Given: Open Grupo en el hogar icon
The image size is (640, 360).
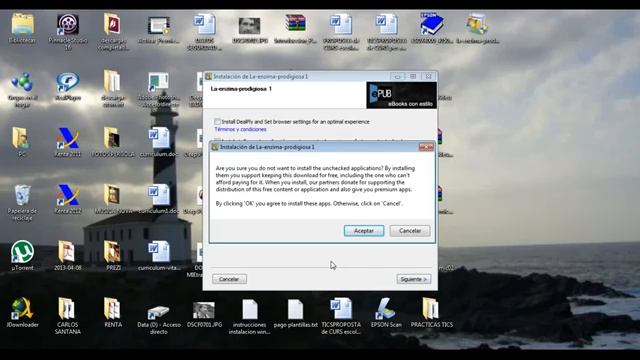Looking at the screenshot, I should 22,89.
